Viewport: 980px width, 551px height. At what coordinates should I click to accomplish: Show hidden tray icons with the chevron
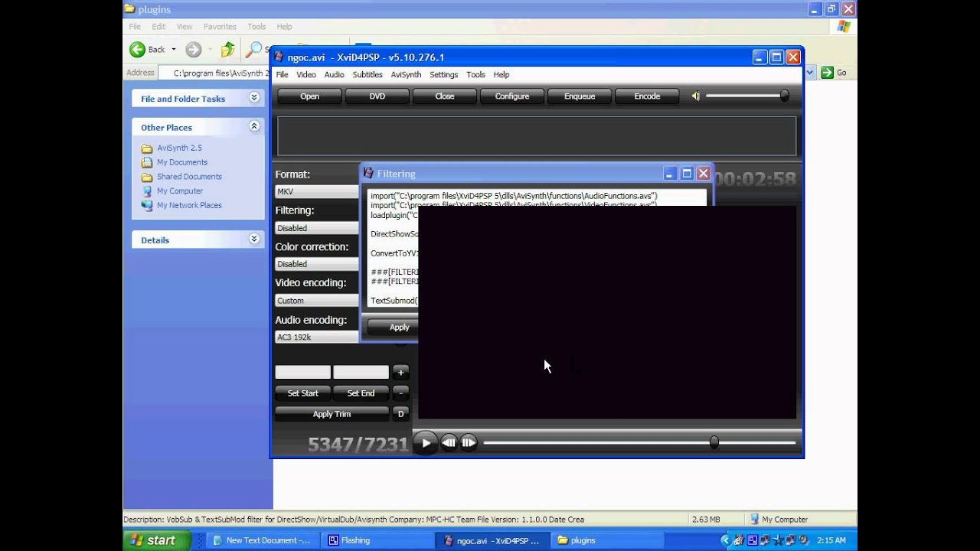click(725, 540)
